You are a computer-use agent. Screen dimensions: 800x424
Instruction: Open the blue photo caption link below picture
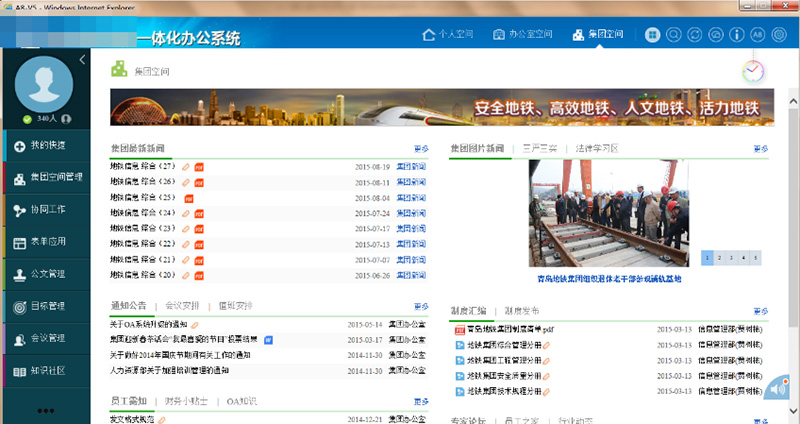(x=609, y=279)
